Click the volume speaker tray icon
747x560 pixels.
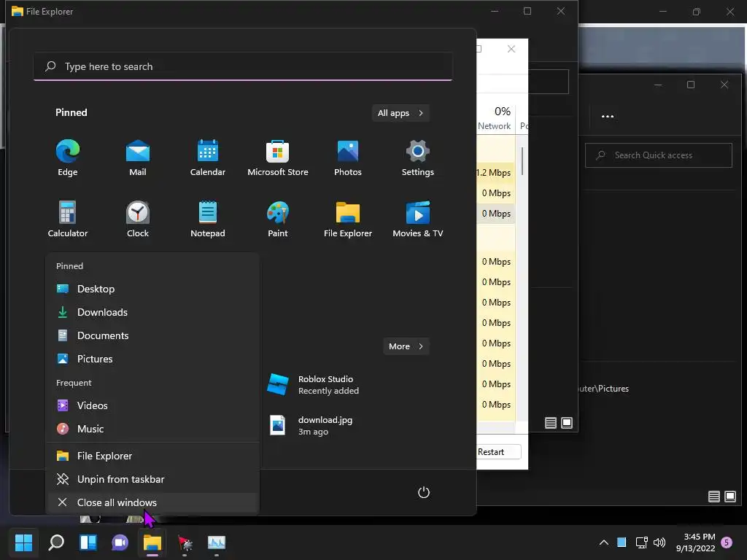(659, 542)
